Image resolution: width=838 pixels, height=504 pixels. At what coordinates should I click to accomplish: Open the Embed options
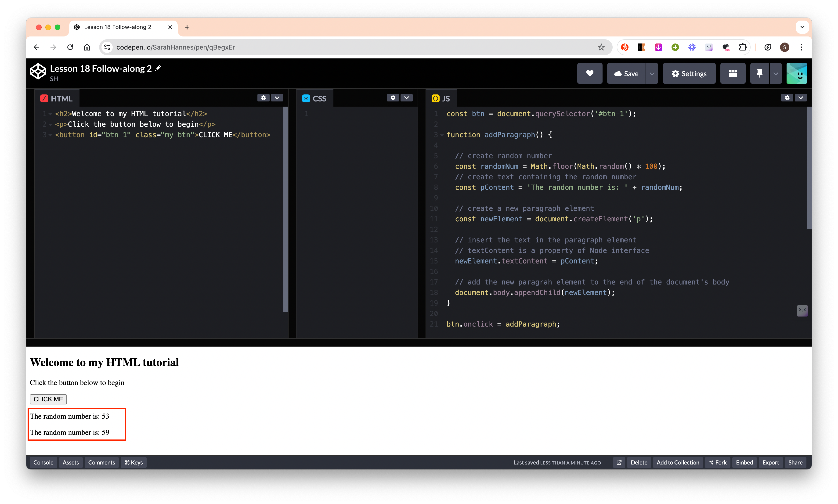(744, 462)
